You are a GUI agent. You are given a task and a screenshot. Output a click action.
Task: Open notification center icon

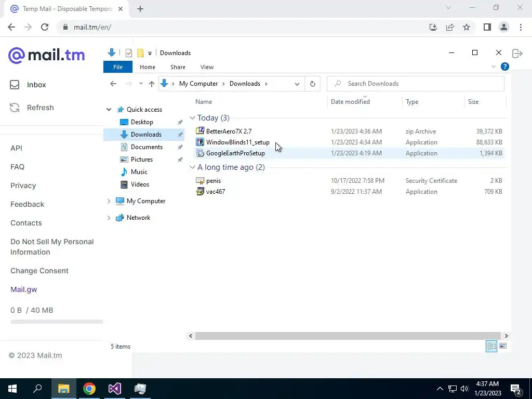click(x=516, y=389)
